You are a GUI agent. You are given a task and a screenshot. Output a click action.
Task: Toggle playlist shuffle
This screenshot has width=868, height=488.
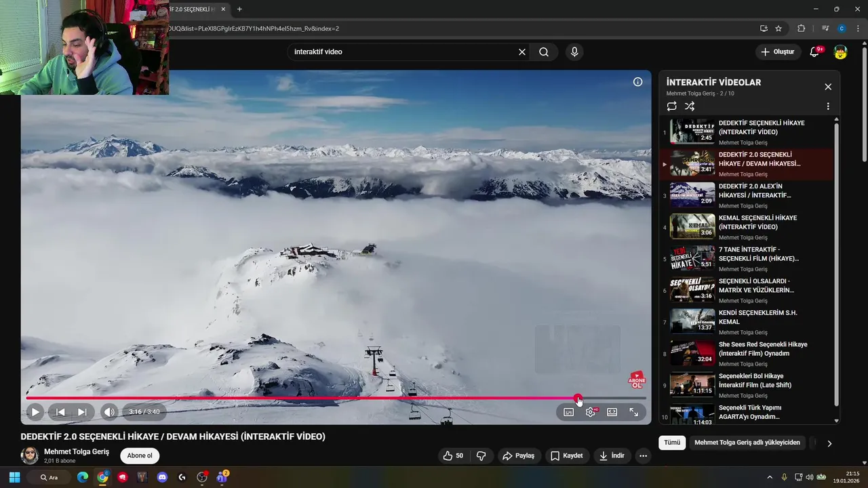pyautogui.click(x=690, y=106)
